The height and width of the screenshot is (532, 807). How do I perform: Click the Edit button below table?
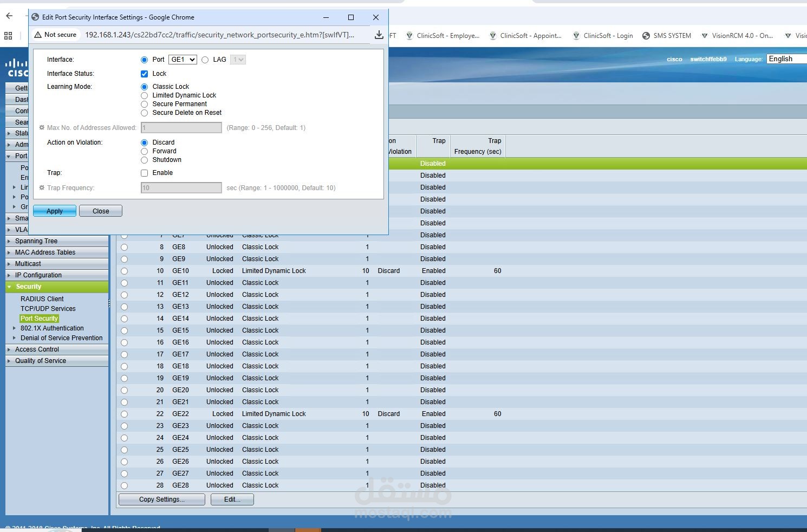(232, 499)
